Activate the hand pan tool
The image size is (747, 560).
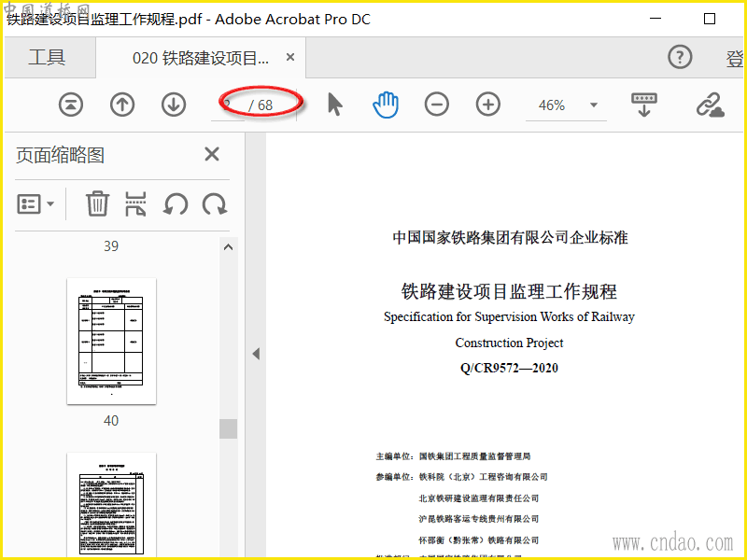pyautogui.click(x=386, y=105)
